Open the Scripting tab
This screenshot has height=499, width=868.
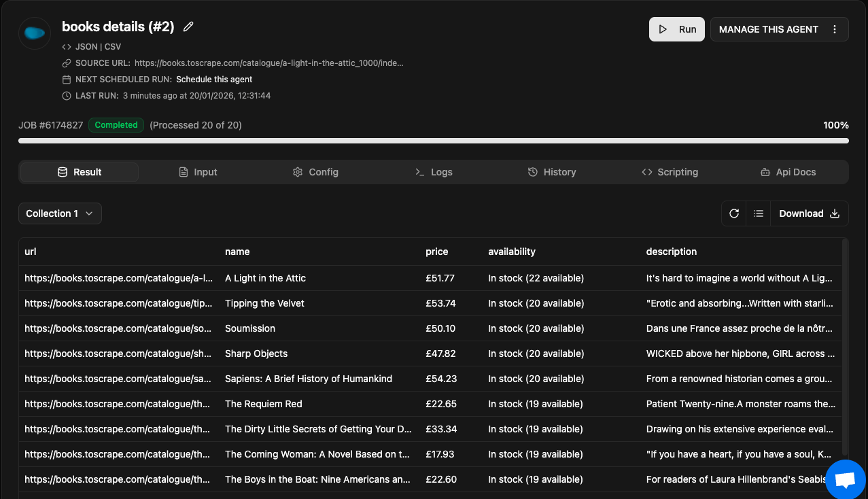coord(670,172)
